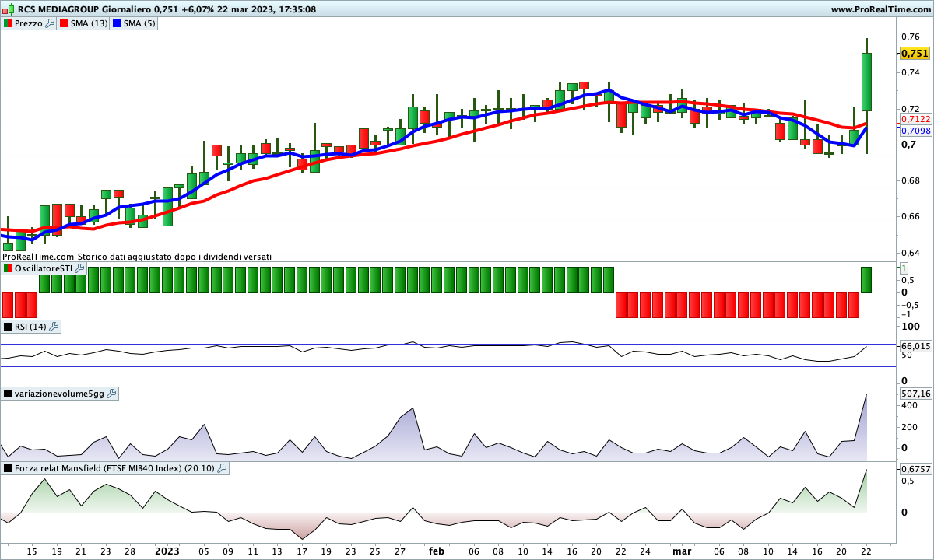Click the 66,015 RSI value tag
Viewport: 934px width, 560px height.
point(916,345)
